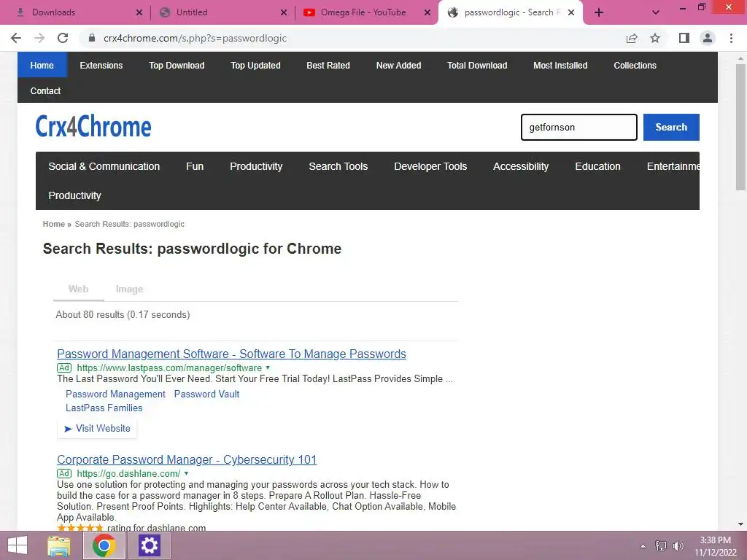This screenshot has height=560, width=747.
Task: Click the address bar URL
Action: point(196,38)
